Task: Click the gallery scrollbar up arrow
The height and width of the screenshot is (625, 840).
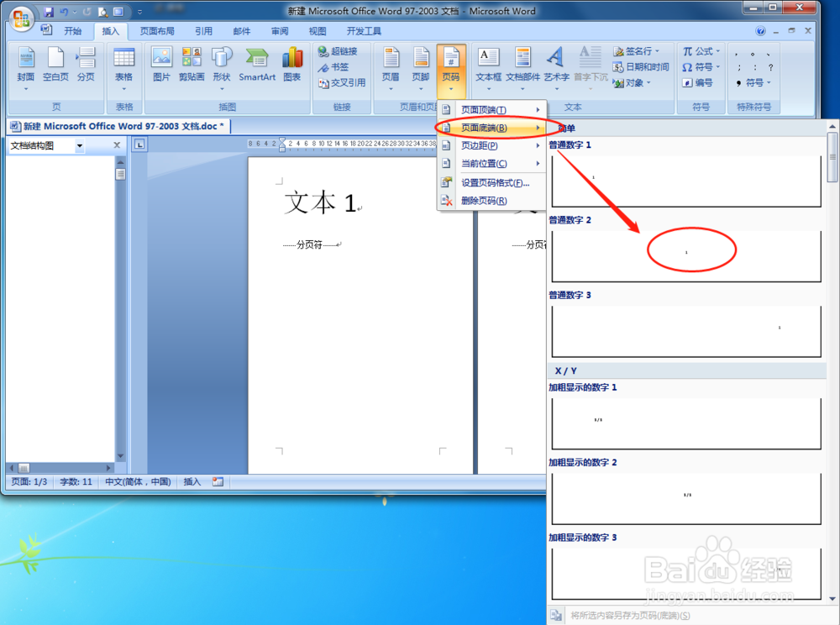Action: tap(832, 126)
